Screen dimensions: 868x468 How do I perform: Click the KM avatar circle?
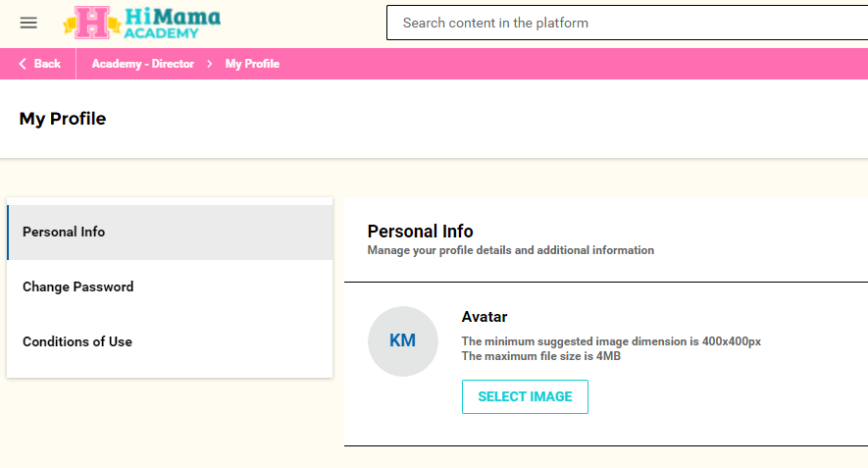403,341
